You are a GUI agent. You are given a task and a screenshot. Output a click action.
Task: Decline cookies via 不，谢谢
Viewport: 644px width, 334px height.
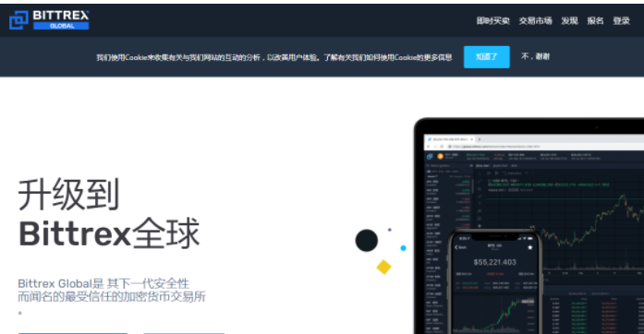535,56
